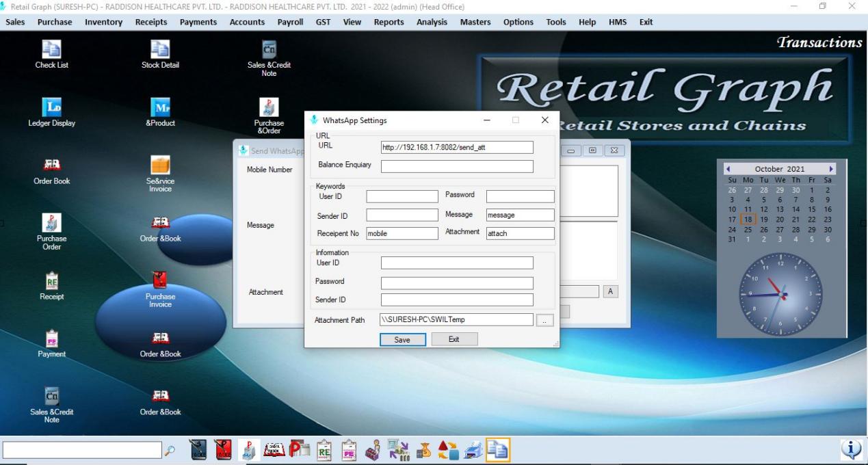
Task: Open the Purchase Invoice shortcut
Action: (160, 290)
